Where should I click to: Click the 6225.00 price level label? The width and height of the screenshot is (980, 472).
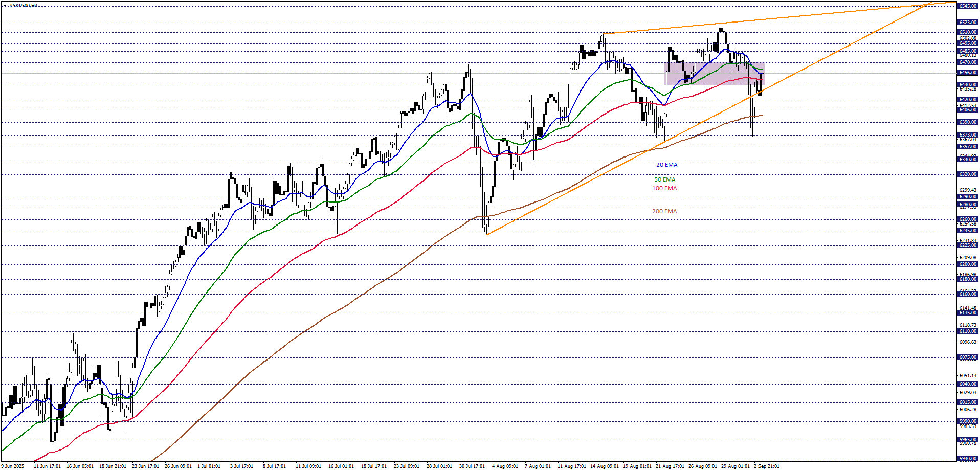pos(967,245)
